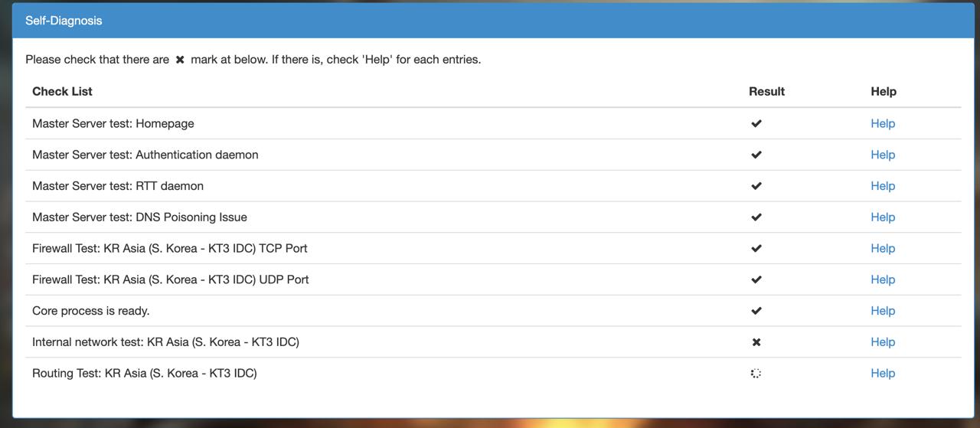Click checkmark for Authentication daemon test
980x428 pixels.
[756, 155]
